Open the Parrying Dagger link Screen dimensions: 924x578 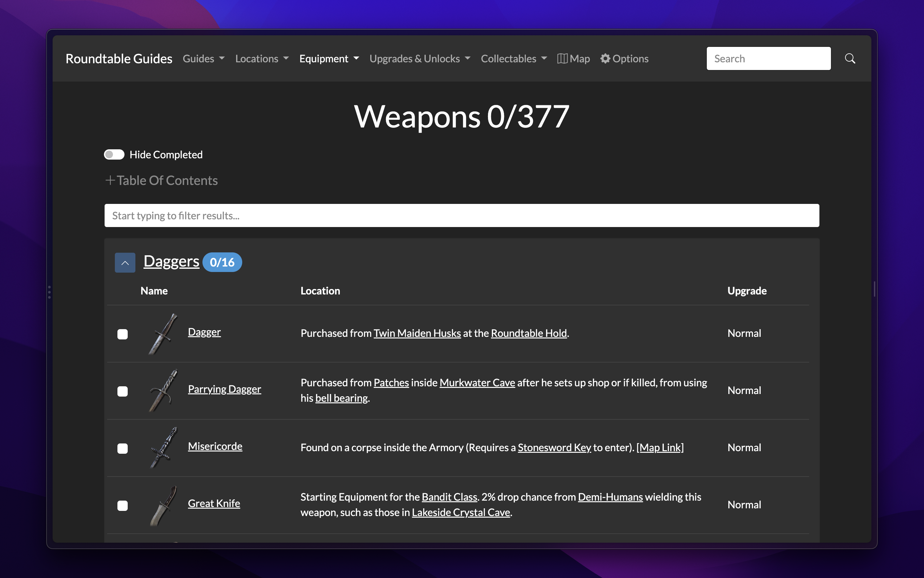point(225,389)
